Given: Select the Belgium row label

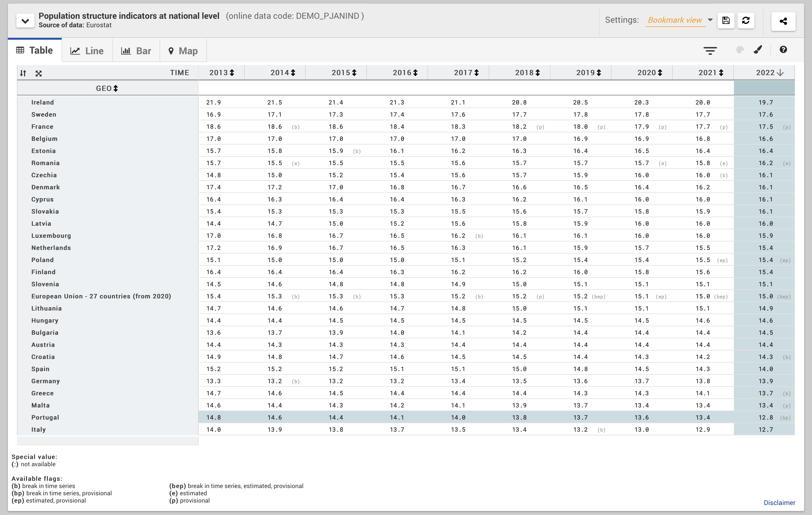Looking at the screenshot, I should pos(45,139).
